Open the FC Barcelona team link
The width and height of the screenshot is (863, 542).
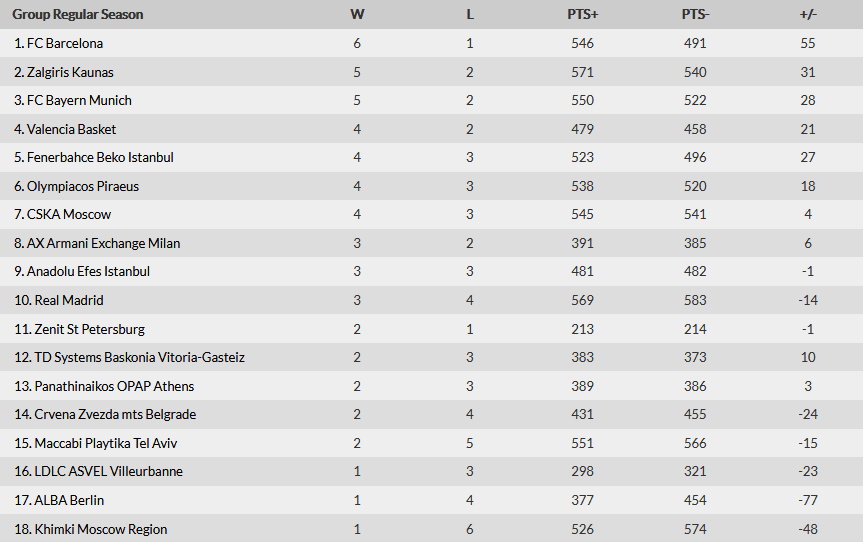coord(65,44)
